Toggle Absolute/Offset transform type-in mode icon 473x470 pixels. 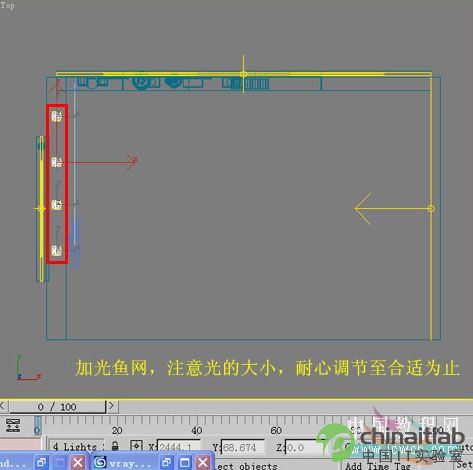coord(136,446)
